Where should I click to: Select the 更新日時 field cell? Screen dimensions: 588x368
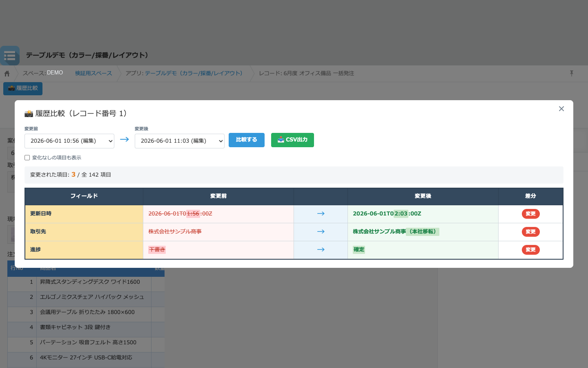(x=84, y=214)
